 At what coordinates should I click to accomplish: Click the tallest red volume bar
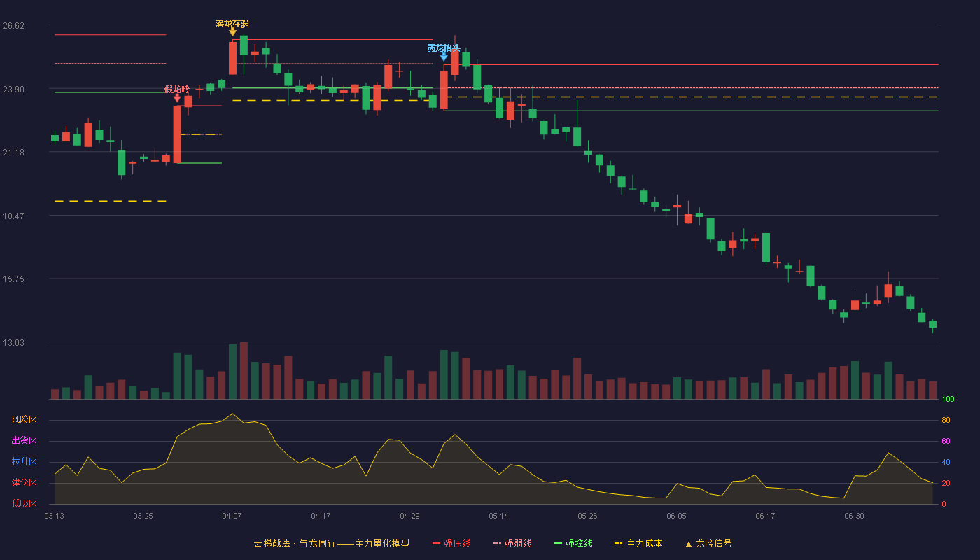[244, 370]
